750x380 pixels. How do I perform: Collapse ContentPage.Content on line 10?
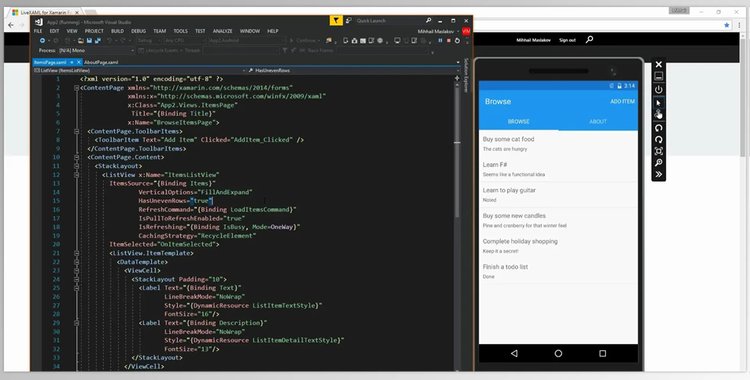[77, 157]
